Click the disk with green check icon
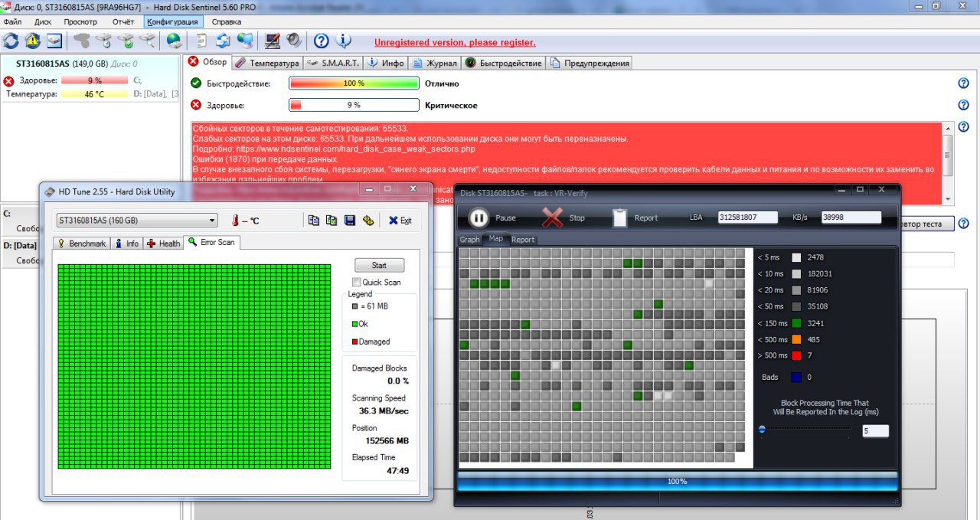This screenshot has height=520, width=980. [x=126, y=41]
